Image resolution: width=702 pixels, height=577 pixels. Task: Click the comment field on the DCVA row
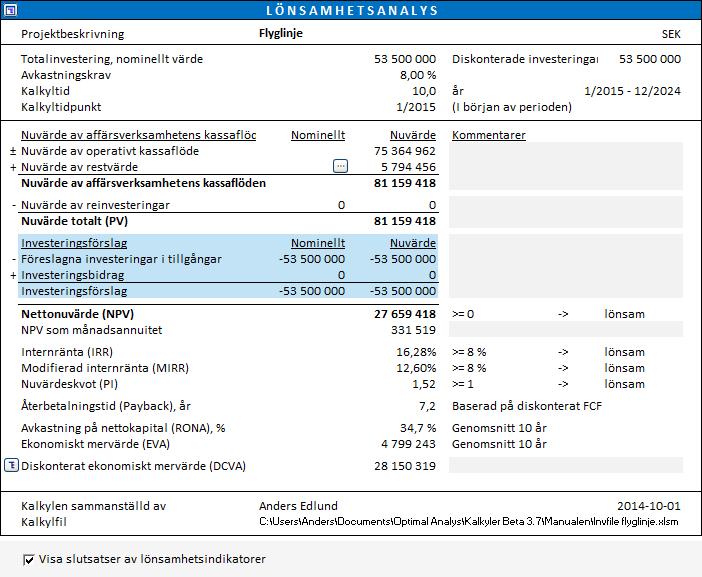(x=566, y=465)
